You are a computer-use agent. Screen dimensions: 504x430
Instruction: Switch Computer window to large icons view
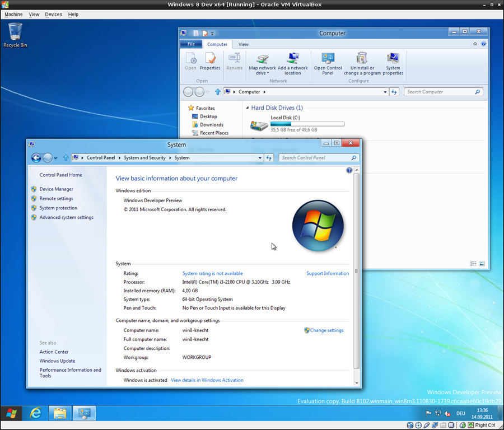pos(482,264)
